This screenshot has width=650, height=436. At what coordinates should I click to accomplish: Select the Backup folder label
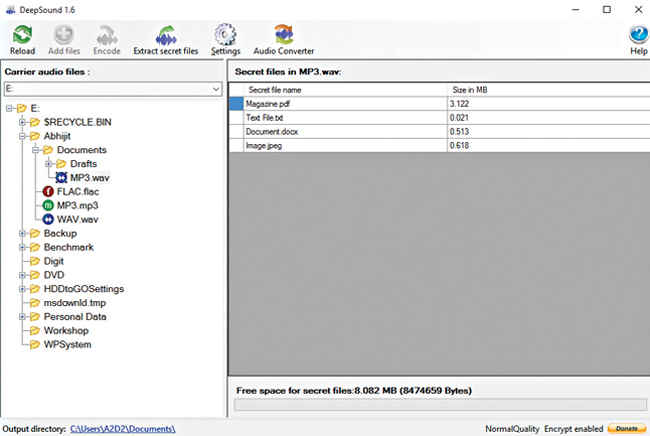tap(61, 234)
